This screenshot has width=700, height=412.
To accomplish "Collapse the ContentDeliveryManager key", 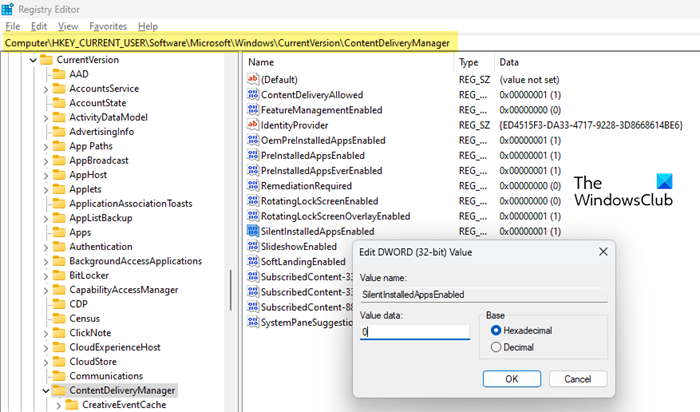I will pyautogui.click(x=46, y=391).
